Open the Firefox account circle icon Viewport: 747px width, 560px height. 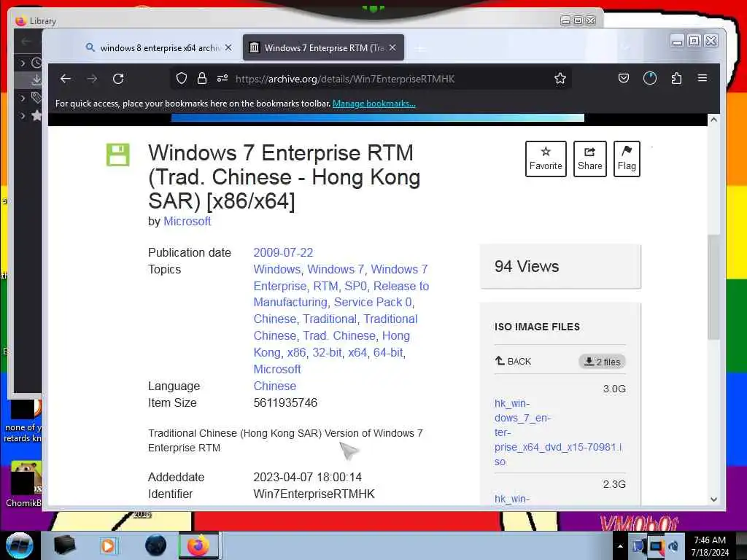pyautogui.click(x=650, y=78)
